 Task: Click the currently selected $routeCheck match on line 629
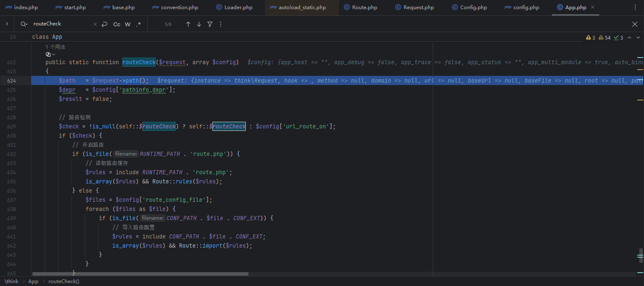(229, 126)
